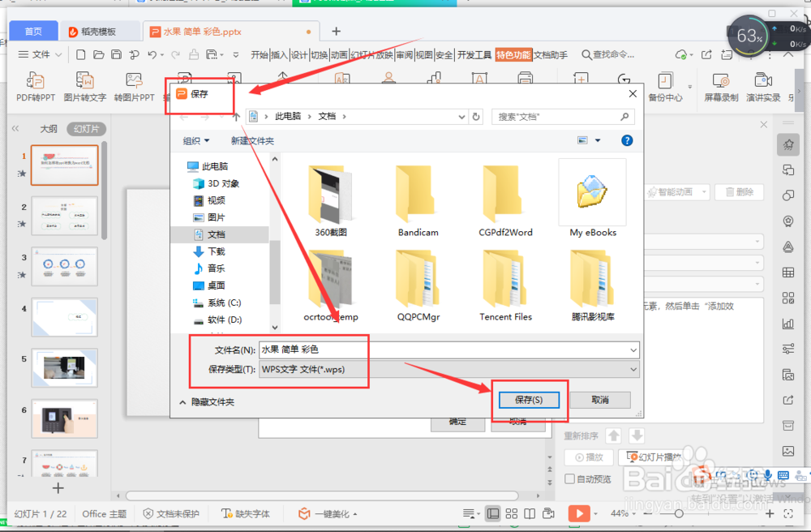Open the chart icon in right sidebar
811x532 pixels.
pos(788,324)
